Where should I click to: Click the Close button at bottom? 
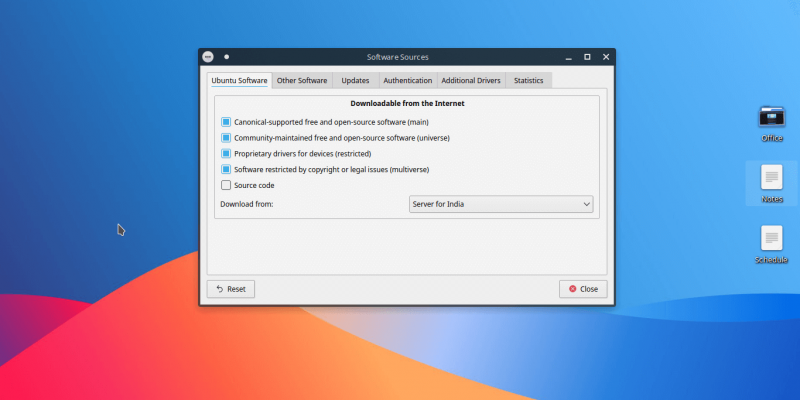(583, 289)
